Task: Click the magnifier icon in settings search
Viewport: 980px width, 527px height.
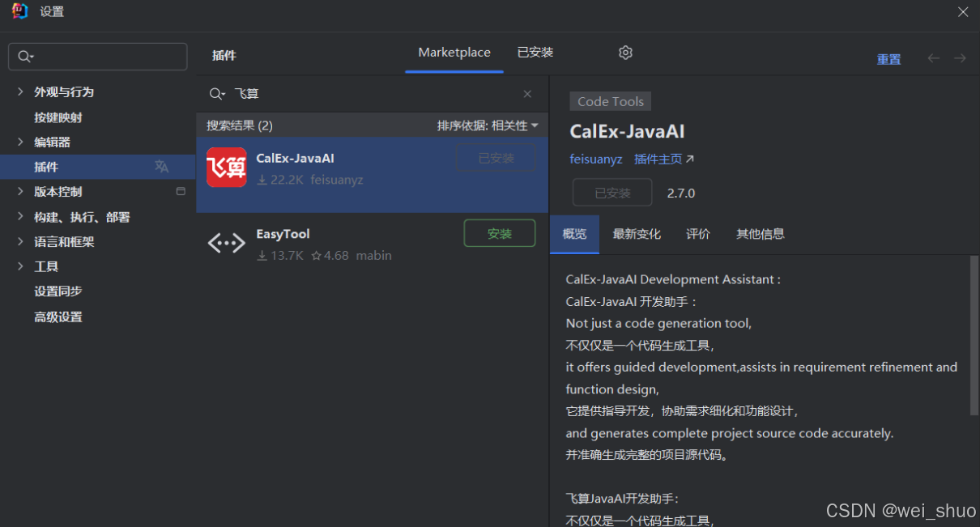Action: tap(24, 57)
